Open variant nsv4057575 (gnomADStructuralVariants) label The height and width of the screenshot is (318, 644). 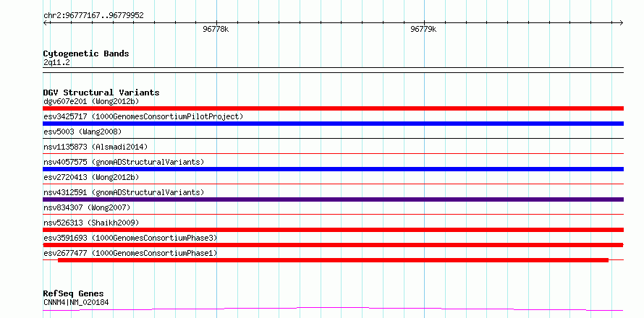click(124, 162)
